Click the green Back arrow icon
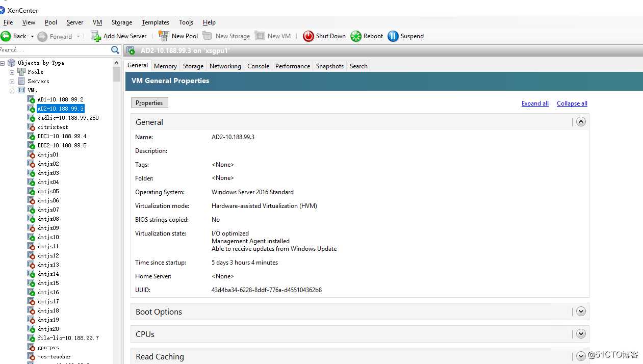 pyautogui.click(x=6, y=36)
